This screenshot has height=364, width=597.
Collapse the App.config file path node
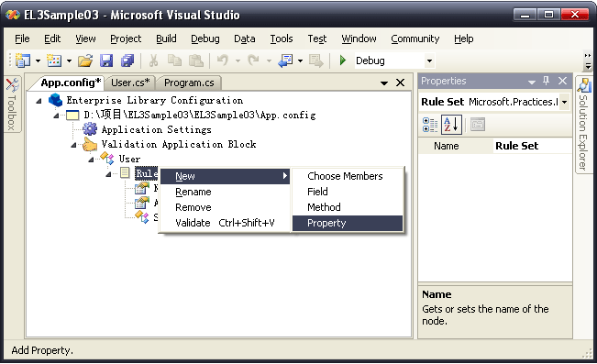click(x=56, y=116)
